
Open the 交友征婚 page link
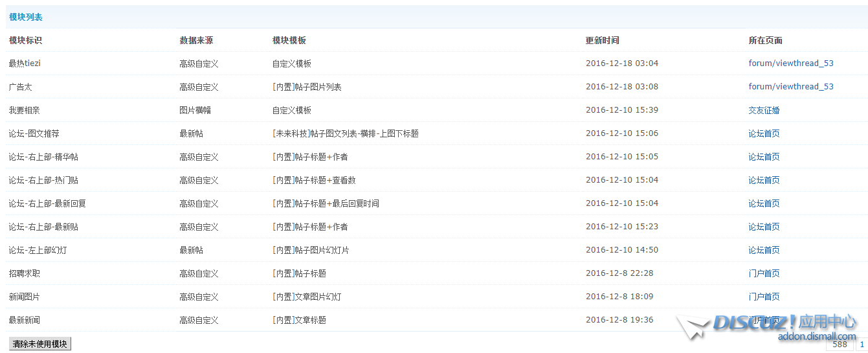[x=764, y=110]
